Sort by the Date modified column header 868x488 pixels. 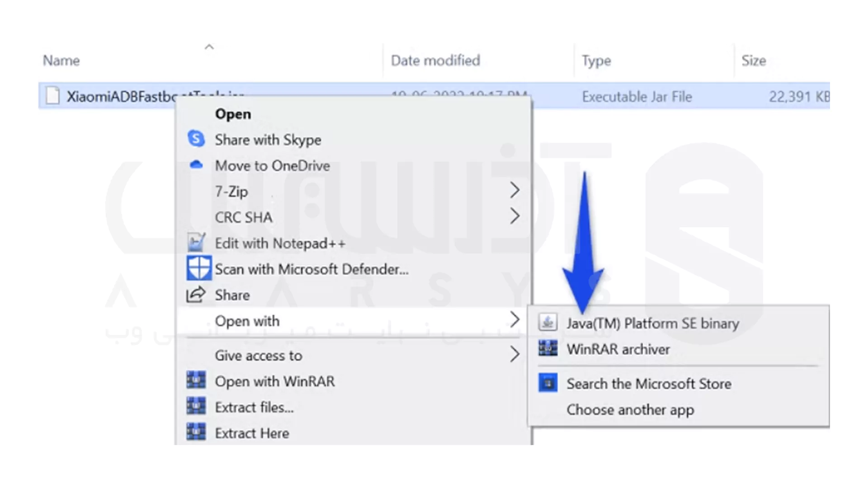tap(435, 61)
